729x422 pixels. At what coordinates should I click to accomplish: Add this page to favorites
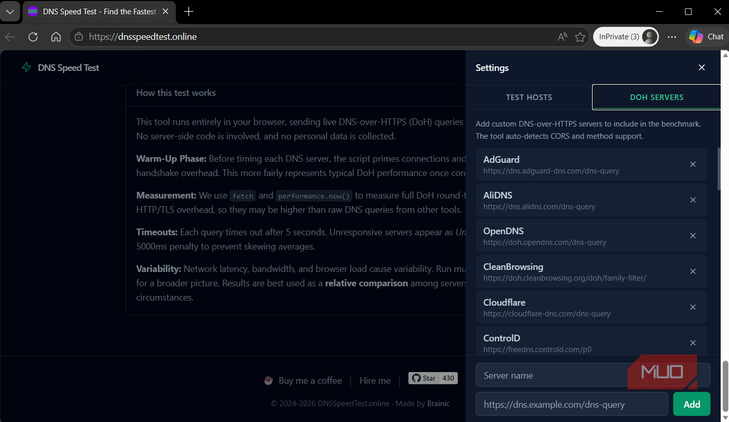[x=580, y=37]
